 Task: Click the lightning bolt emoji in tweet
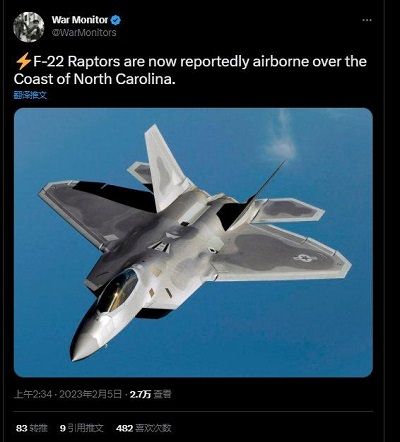pos(23,61)
